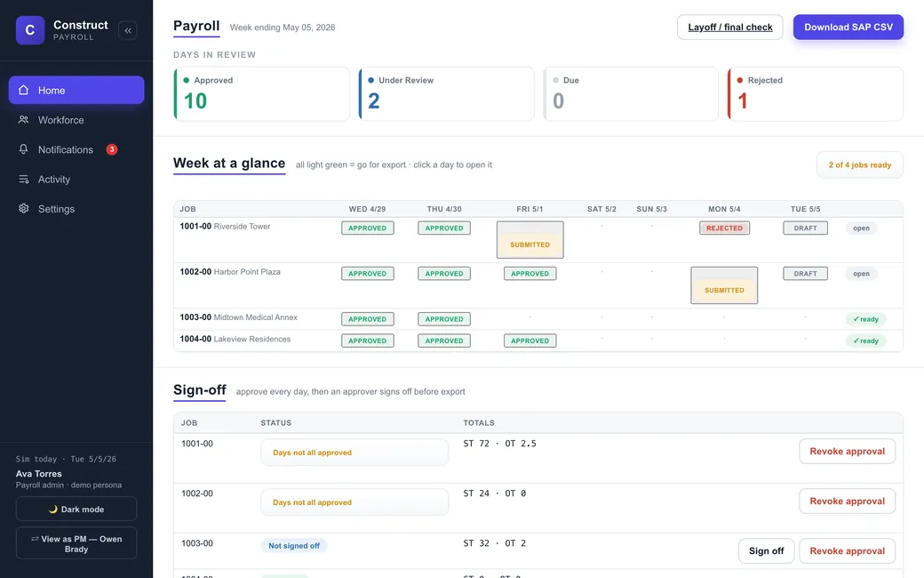Click the 2 of 4 jobs ready badge
This screenshot has height=578, width=924.
tap(860, 165)
